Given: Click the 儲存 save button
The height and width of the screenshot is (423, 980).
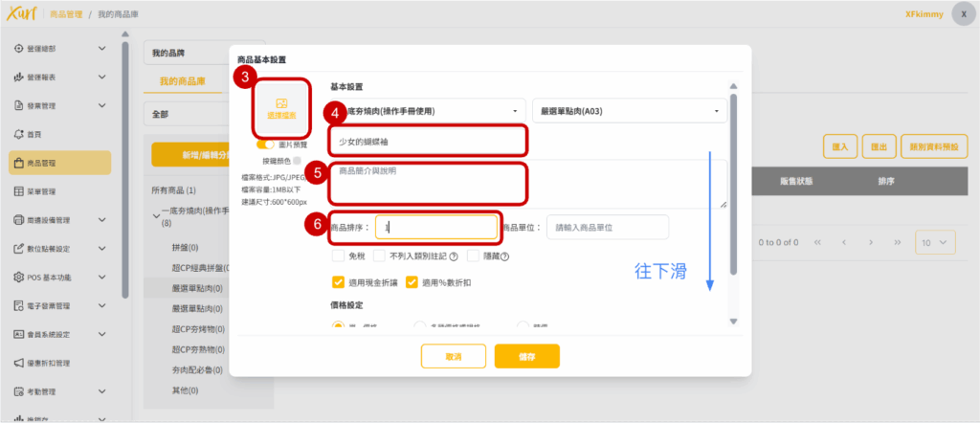Looking at the screenshot, I should [525, 356].
